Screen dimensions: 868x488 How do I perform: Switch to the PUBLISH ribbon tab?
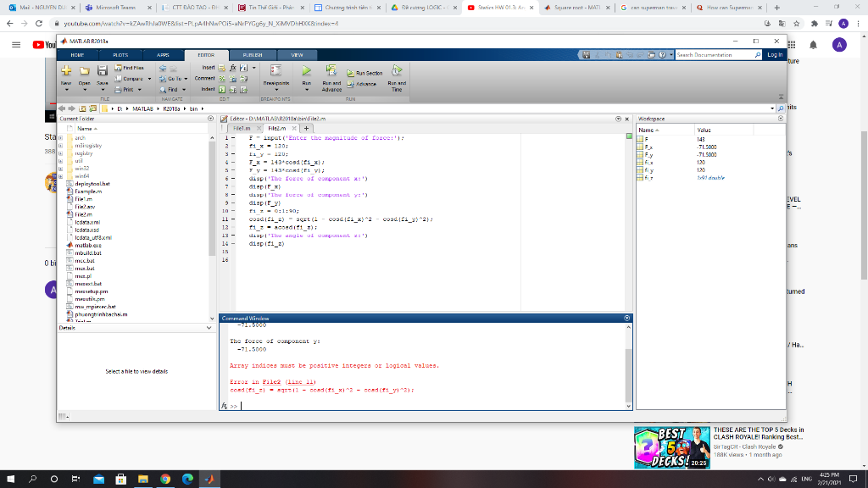[253, 55]
